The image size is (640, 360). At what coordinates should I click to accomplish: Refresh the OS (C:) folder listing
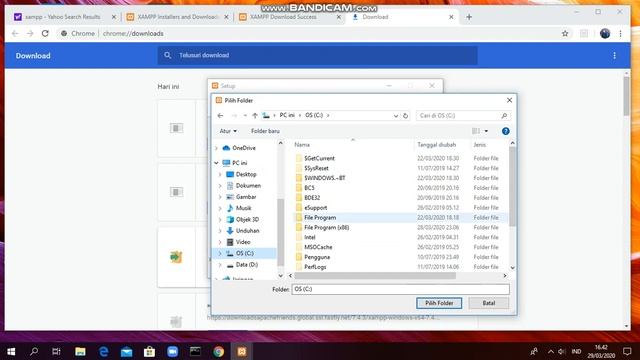[x=405, y=116]
